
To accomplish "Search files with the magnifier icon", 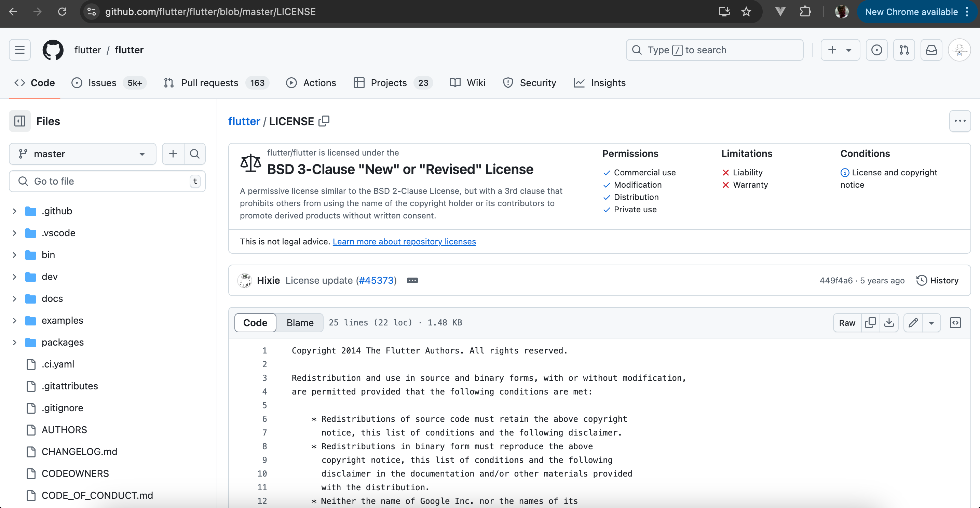I will tap(195, 154).
